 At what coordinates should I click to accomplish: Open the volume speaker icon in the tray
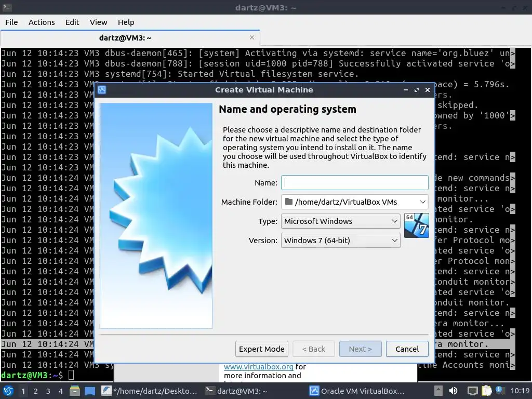point(453,391)
